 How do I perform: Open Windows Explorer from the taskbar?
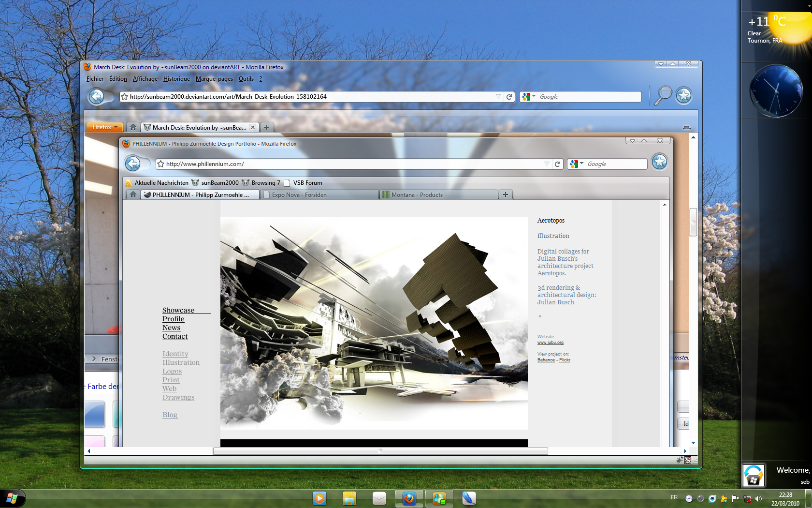click(x=349, y=498)
